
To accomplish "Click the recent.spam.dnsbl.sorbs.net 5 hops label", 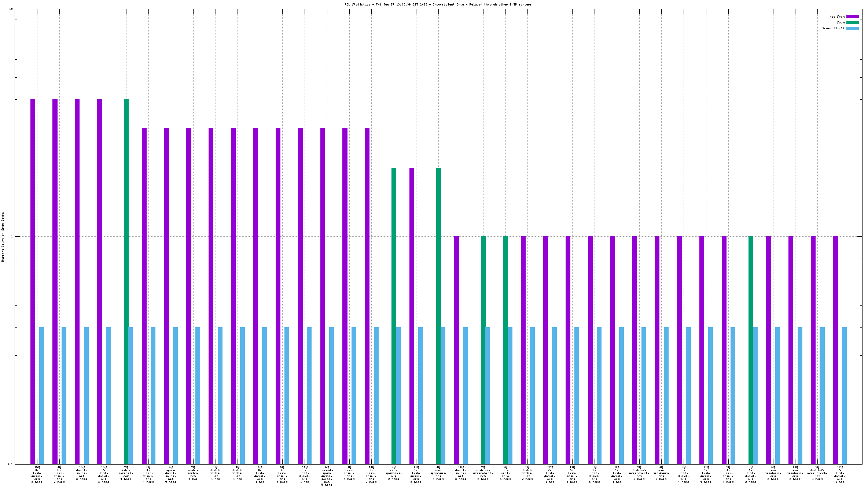I will coord(327,476).
